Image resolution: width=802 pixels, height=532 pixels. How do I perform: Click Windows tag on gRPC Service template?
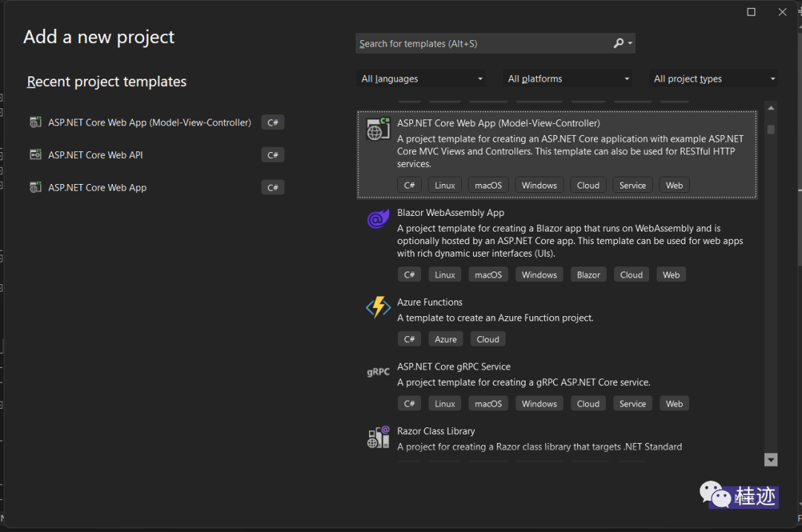[539, 403]
